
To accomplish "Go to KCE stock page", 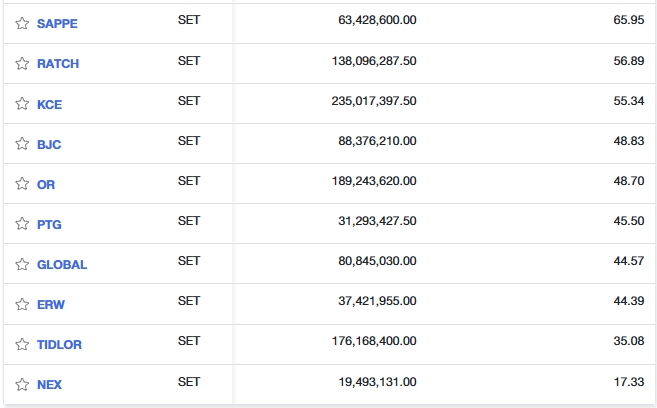I will click(x=49, y=104).
